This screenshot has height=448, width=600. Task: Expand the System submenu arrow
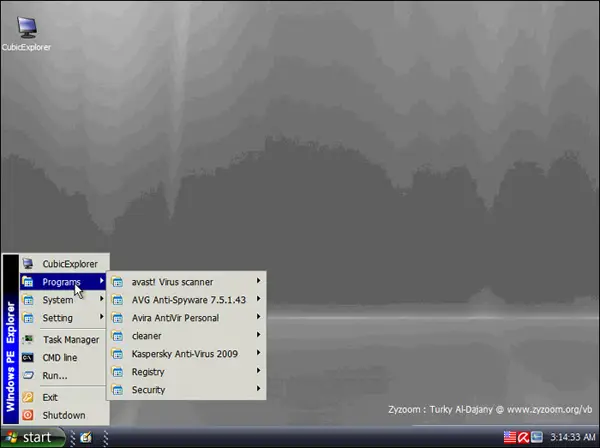click(x=101, y=298)
